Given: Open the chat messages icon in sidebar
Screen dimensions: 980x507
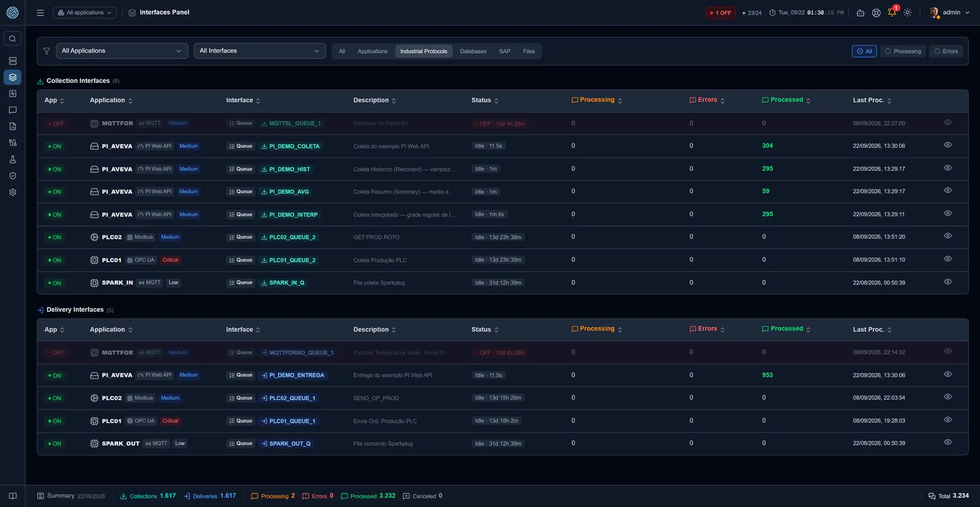Looking at the screenshot, I should click(12, 110).
